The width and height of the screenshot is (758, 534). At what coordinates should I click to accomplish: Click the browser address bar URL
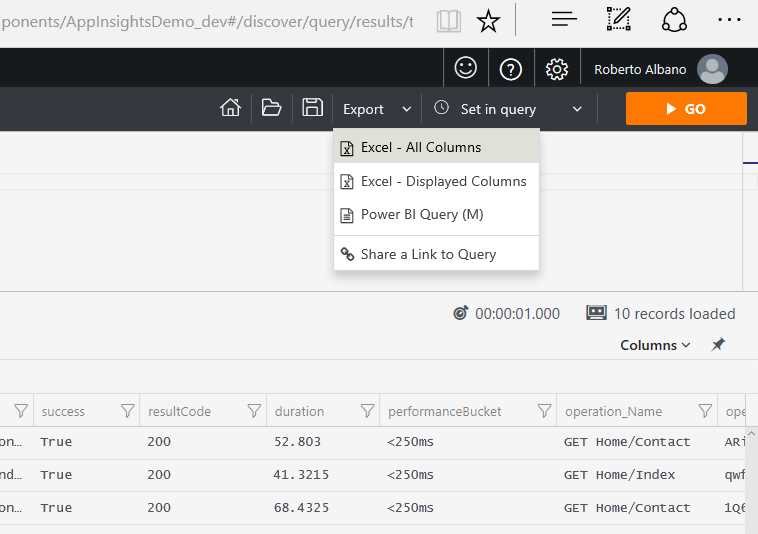[x=208, y=22]
